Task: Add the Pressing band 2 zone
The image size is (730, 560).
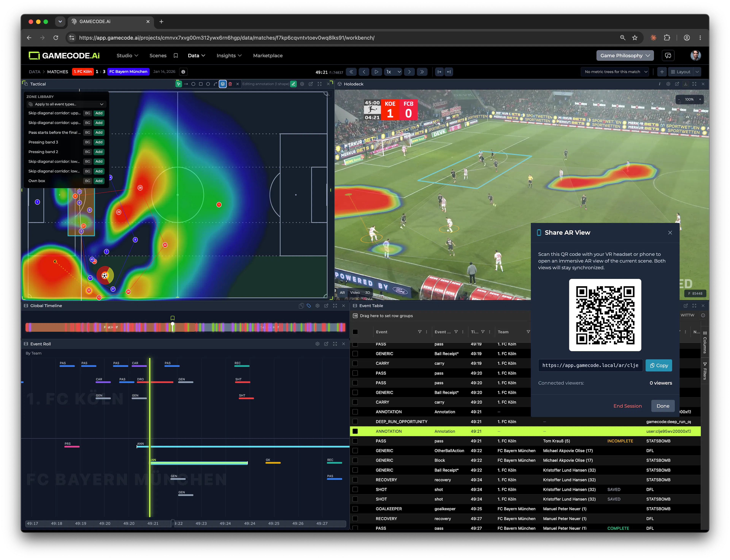Action: click(x=99, y=152)
